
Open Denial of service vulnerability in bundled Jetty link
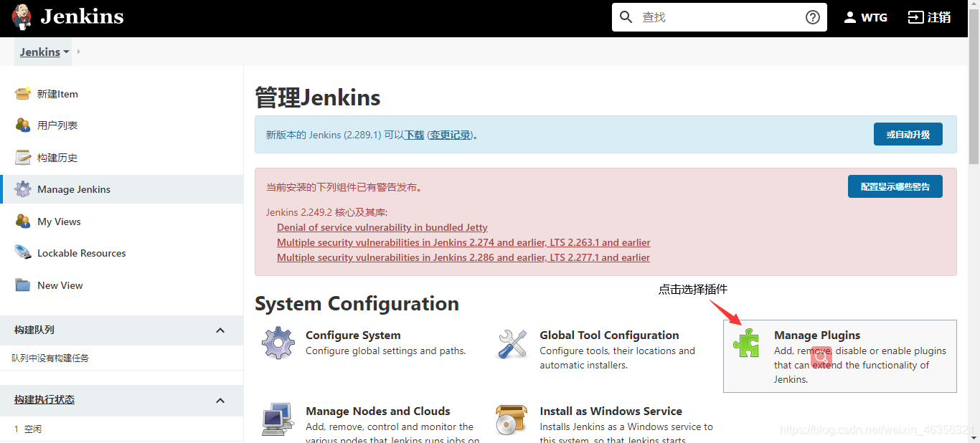click(x=382, y=227)
